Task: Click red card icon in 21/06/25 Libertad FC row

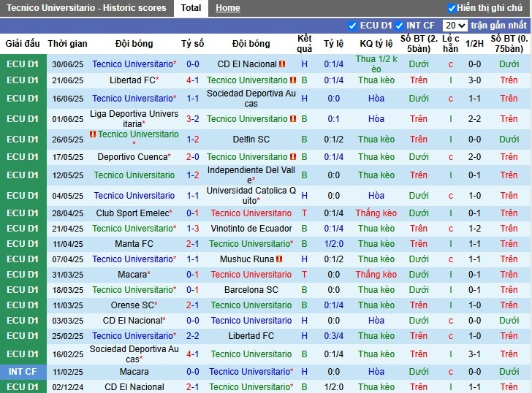Action: click(x=293, y=80)
